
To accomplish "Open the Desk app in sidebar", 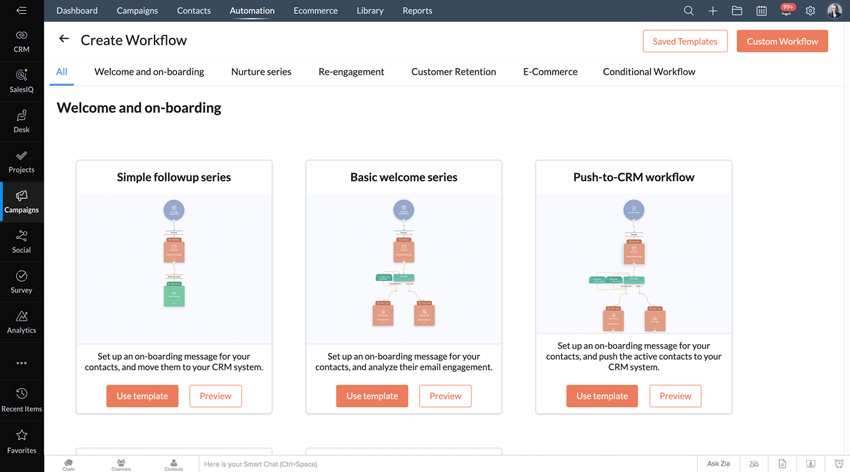I will coord(21,121).
